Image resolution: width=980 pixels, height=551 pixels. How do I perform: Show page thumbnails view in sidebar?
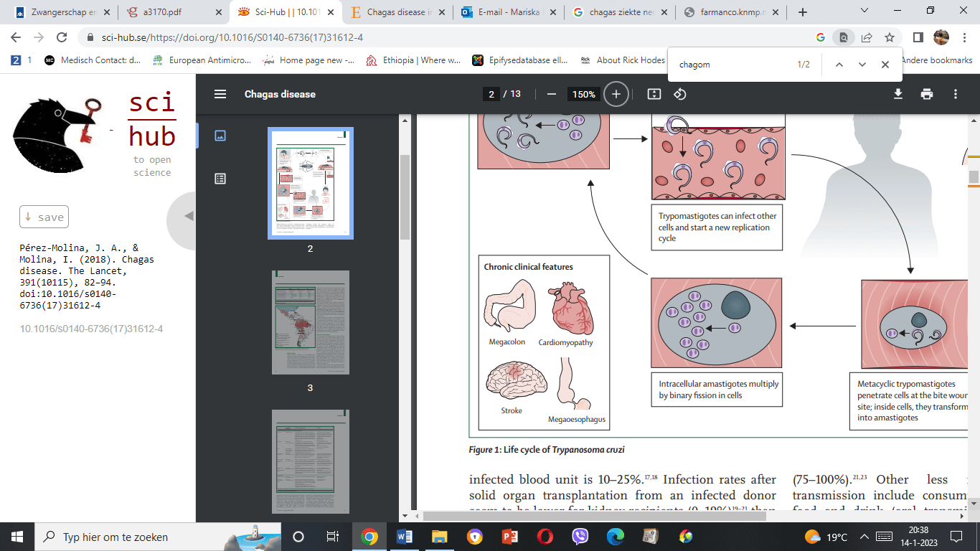coord(220,135)
